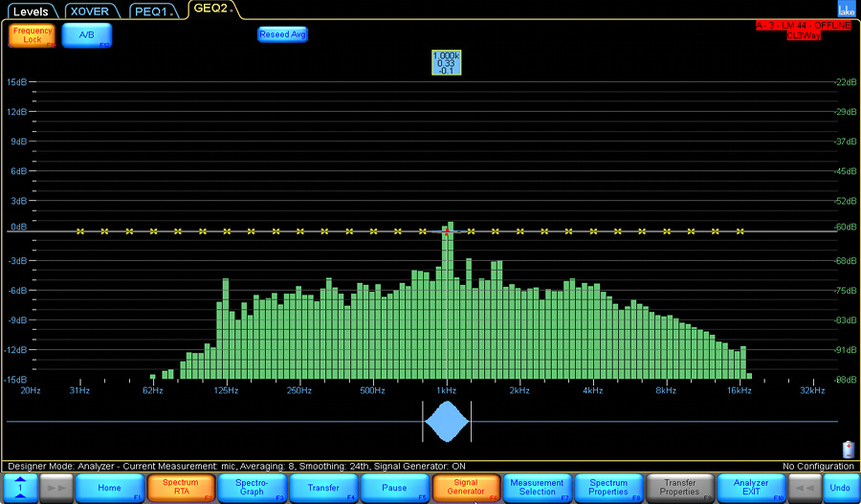This screenshot has width=861, height=504.
Task: Select the yellow GEQ band marker at 250Hz
Action: point(299,231)
